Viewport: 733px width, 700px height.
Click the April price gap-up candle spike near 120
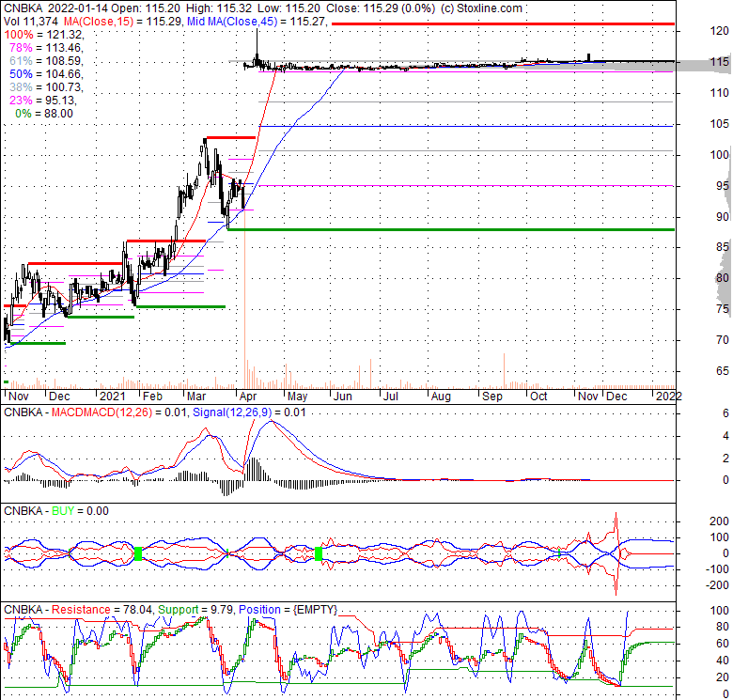(257, 47)
